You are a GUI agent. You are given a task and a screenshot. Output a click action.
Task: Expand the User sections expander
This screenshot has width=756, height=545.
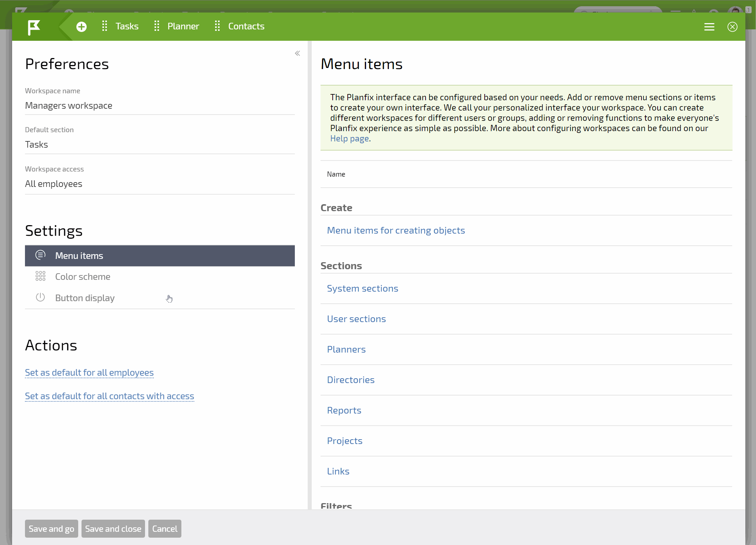point(356,318)
